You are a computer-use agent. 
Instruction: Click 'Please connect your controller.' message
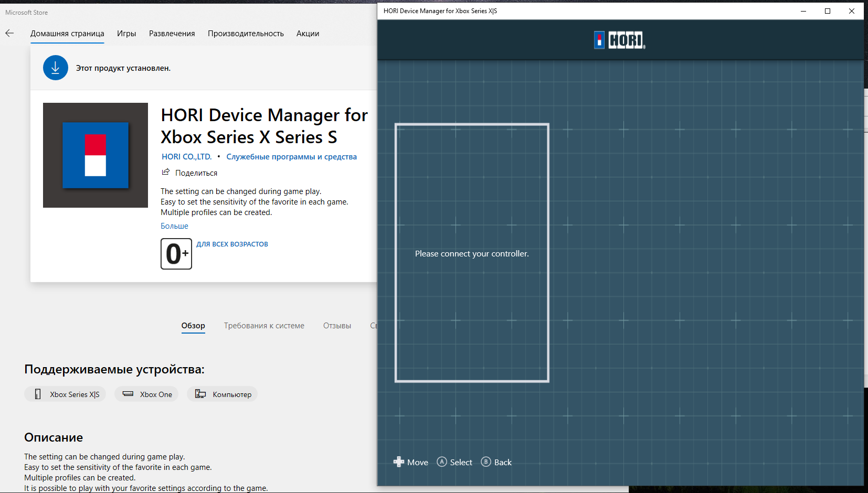[472, 253]
